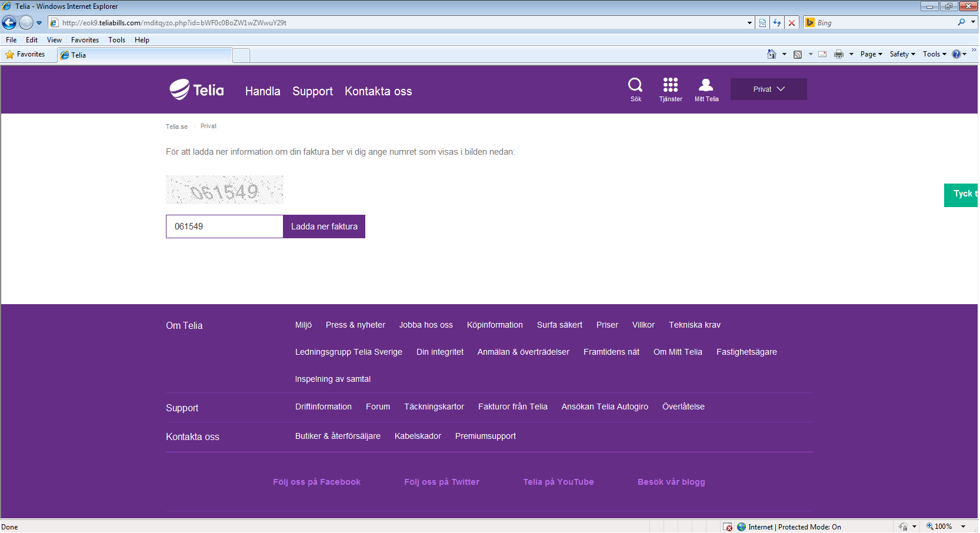Click the Mitt Telia user icon
Image resolution: width=980 pixels, height=533 pixels.
click(x=706, y=85)
